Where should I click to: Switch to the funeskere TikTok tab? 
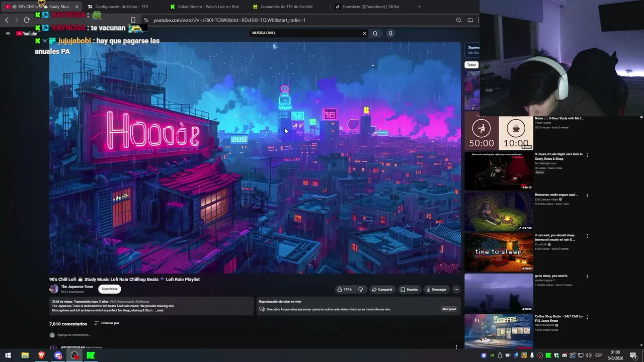click(x=370, y=7)
